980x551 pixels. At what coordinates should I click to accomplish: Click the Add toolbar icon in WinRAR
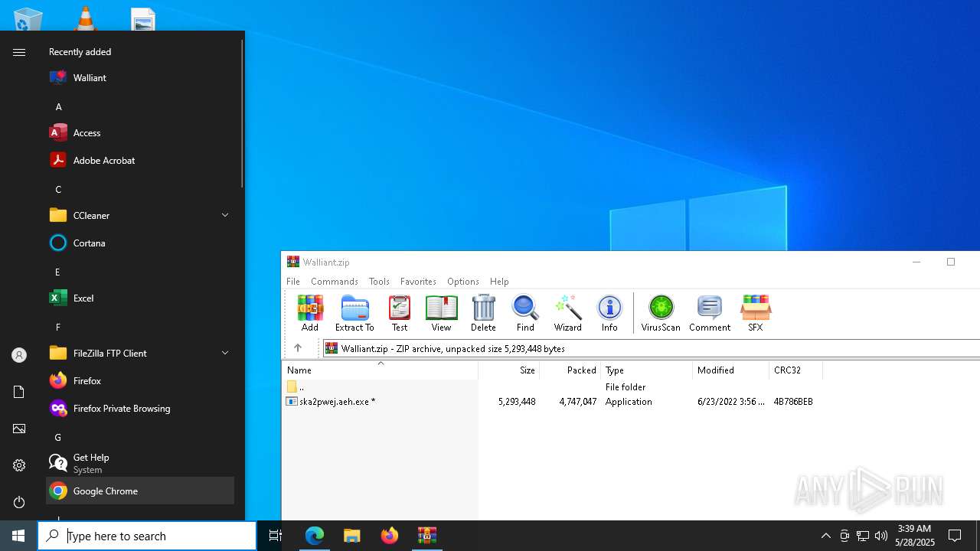click(x=310, y=313)
